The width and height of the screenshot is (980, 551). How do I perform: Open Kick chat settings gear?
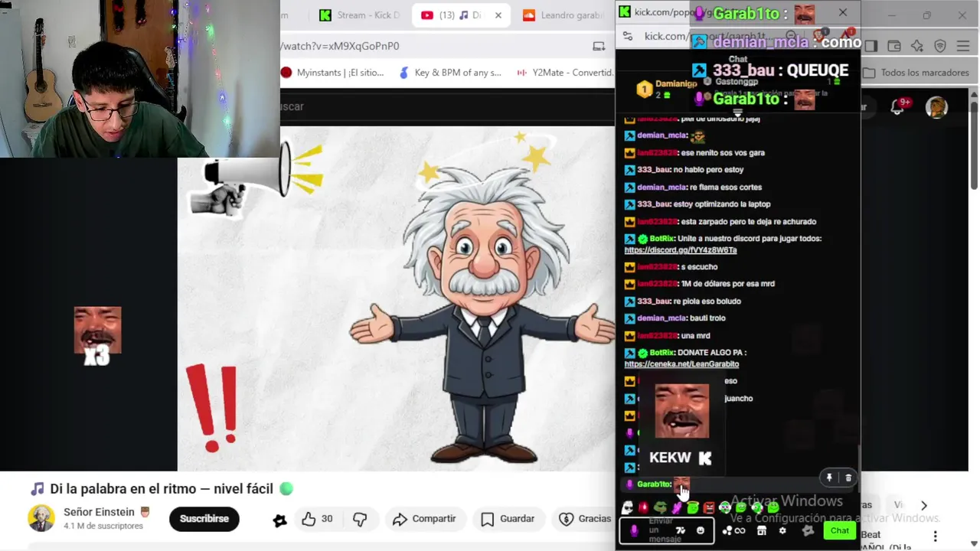(x=782, y=530)
